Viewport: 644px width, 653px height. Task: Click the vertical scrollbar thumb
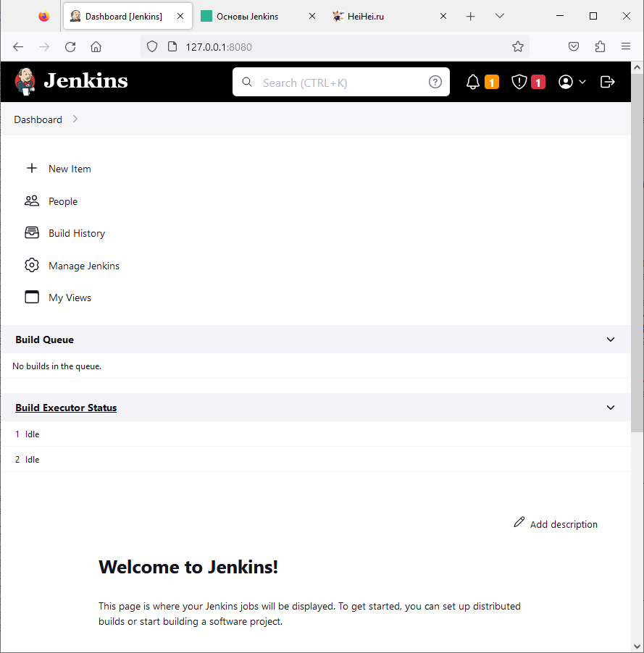point(637,253)
